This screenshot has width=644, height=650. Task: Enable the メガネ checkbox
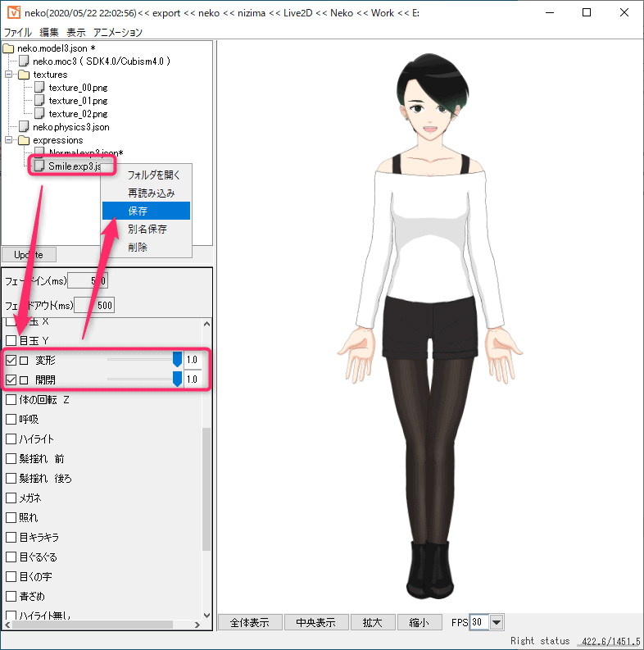[x=11, y=498]
